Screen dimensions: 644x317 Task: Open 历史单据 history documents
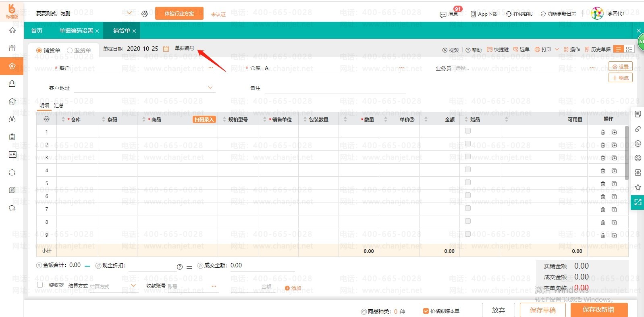click(598, 50)
